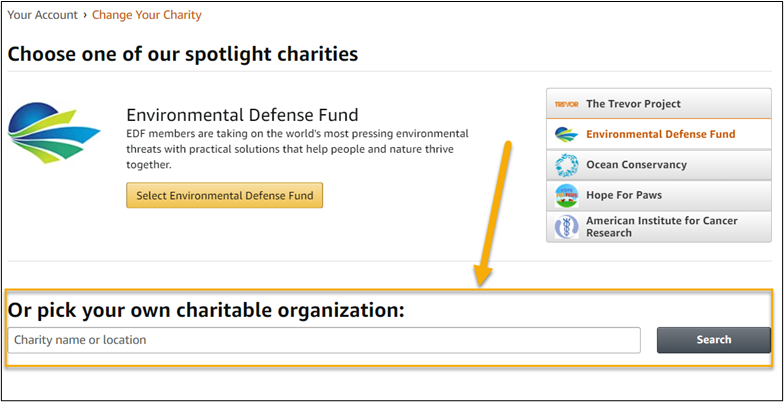Open American Institute for Cancer Research label
The image size is (784, 402).
point(662,226)
